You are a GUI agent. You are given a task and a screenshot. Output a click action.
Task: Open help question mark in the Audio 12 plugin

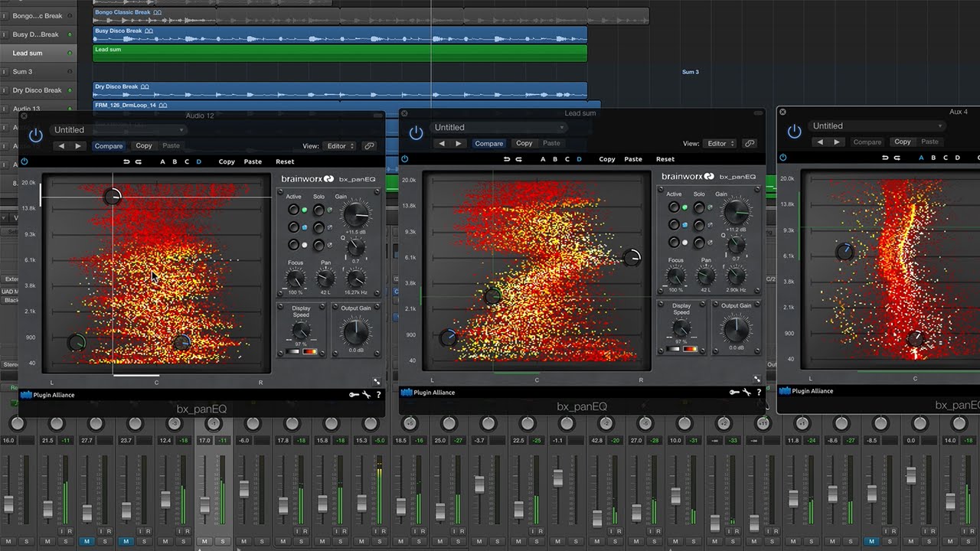pos(378,395)
